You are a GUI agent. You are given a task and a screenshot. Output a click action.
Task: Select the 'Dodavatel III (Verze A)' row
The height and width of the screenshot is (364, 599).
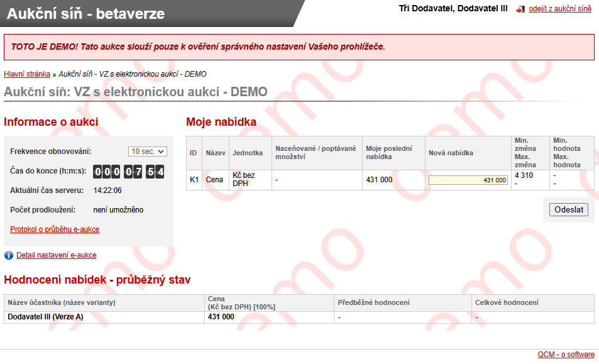coord(45,317)
